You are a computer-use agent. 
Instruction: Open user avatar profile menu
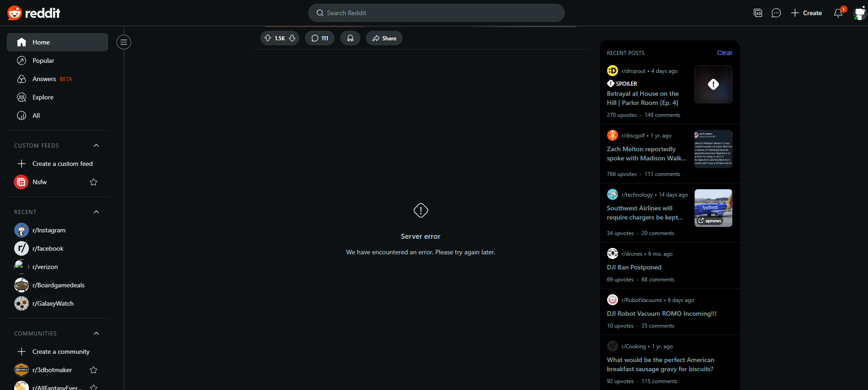pos(859,13)
